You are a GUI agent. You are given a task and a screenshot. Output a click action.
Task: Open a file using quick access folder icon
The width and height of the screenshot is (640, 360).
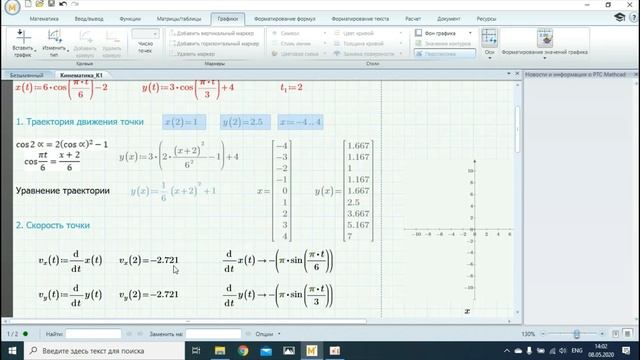(x=40, y=4)
